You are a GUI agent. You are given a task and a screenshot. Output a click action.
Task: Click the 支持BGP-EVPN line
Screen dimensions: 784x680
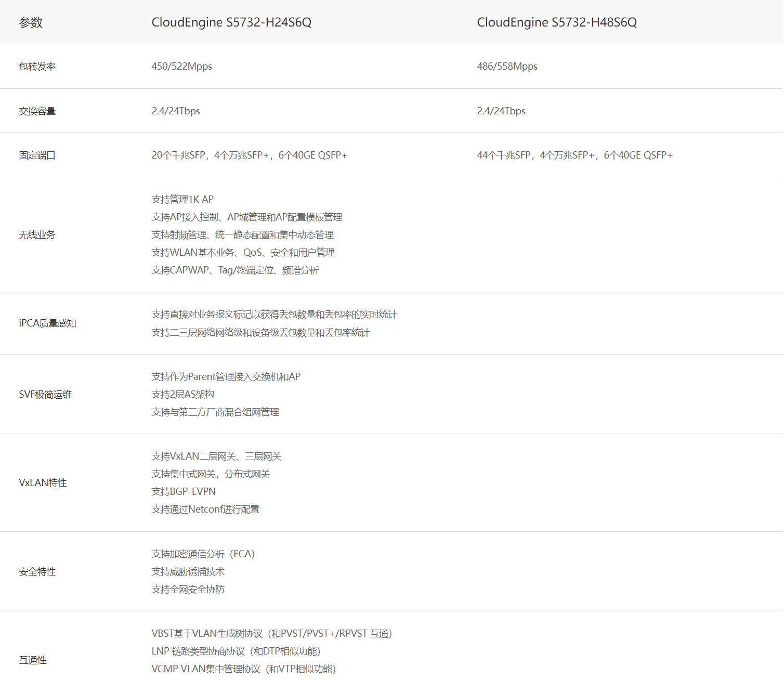(183, 492)
